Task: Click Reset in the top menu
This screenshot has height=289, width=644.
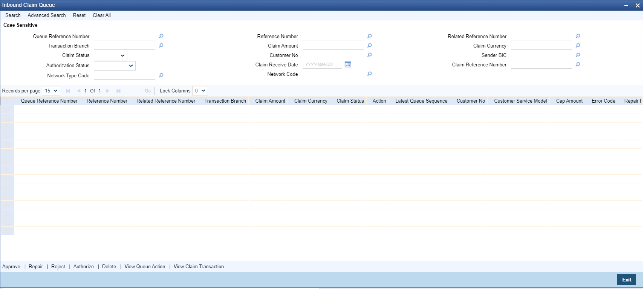Action: [x=79, y=15]
